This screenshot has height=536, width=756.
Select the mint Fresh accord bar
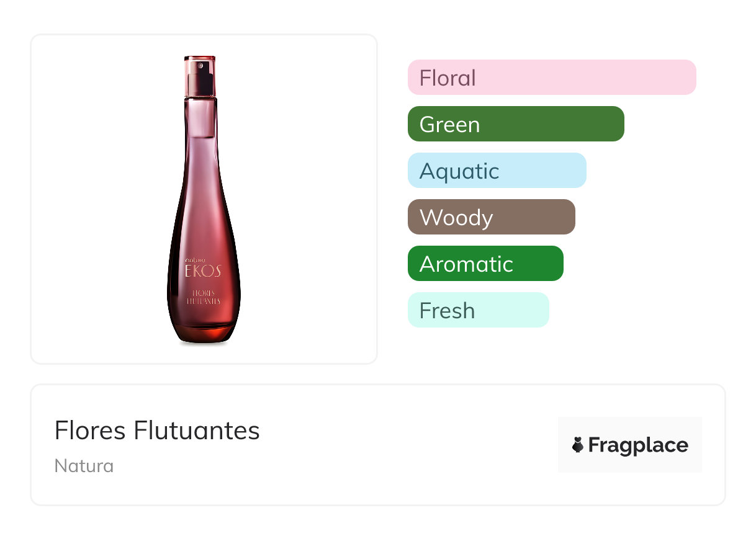(478, 310)
